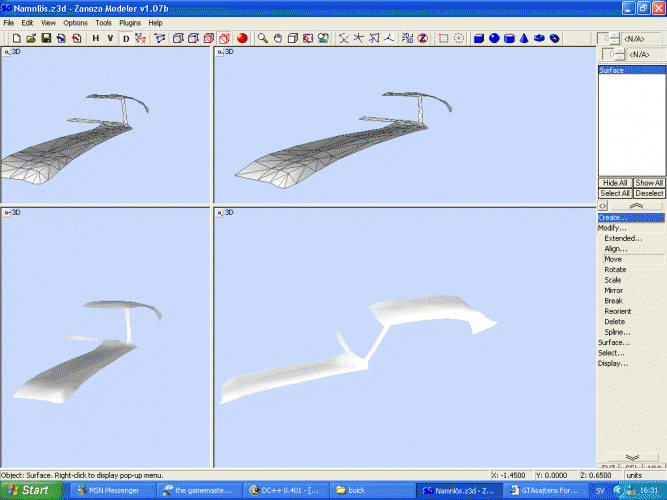Toggle the V axis lock button

coord(110,38)
